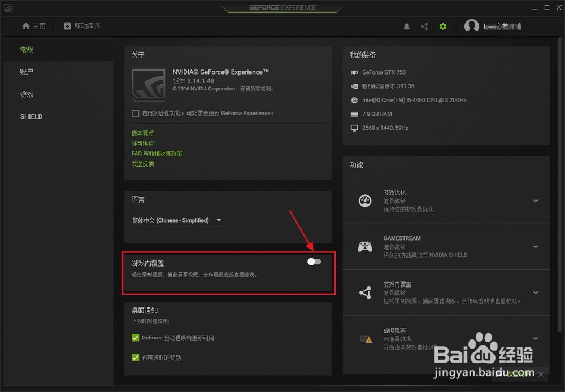This screenshot has width=565, height=392.
Task: Go to the 主页 home tab
Action: pos(34,26)
